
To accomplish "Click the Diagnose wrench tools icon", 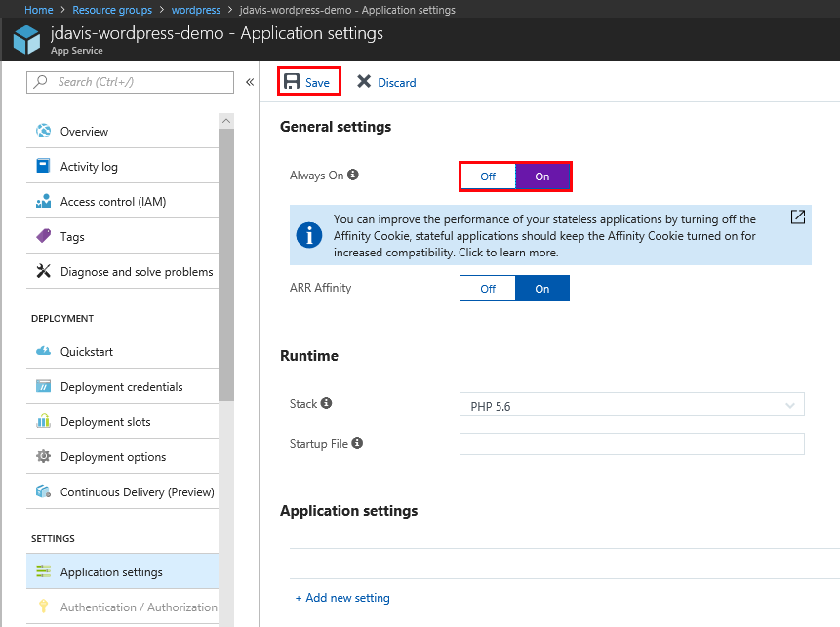I will click(43, 271).
